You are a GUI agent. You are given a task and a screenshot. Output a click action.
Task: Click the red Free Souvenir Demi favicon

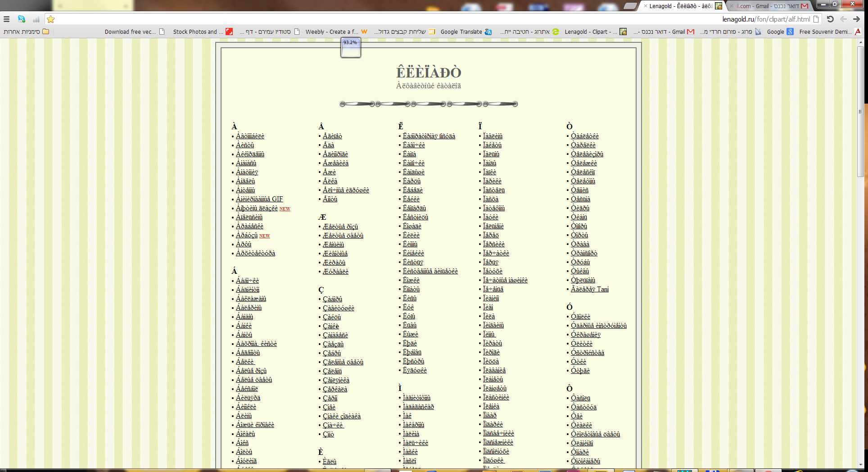tap(858, 32)
